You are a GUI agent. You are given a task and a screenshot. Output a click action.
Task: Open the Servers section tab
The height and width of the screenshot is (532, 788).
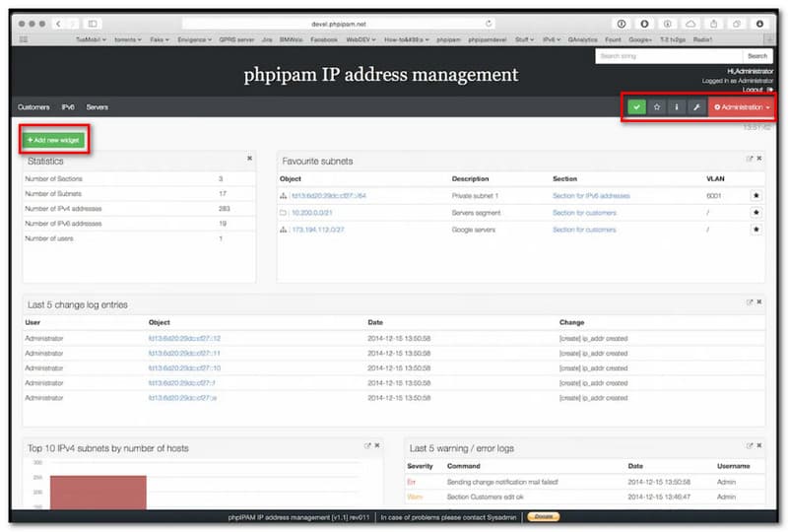click(x=97, y=106)
